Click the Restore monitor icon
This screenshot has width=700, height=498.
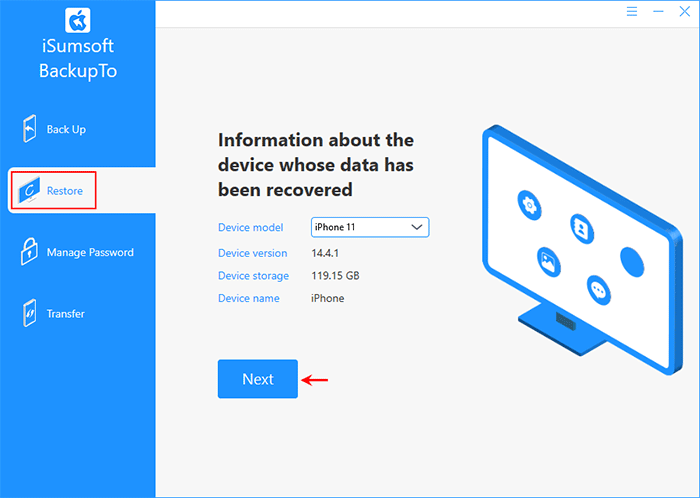pos(29,191)
